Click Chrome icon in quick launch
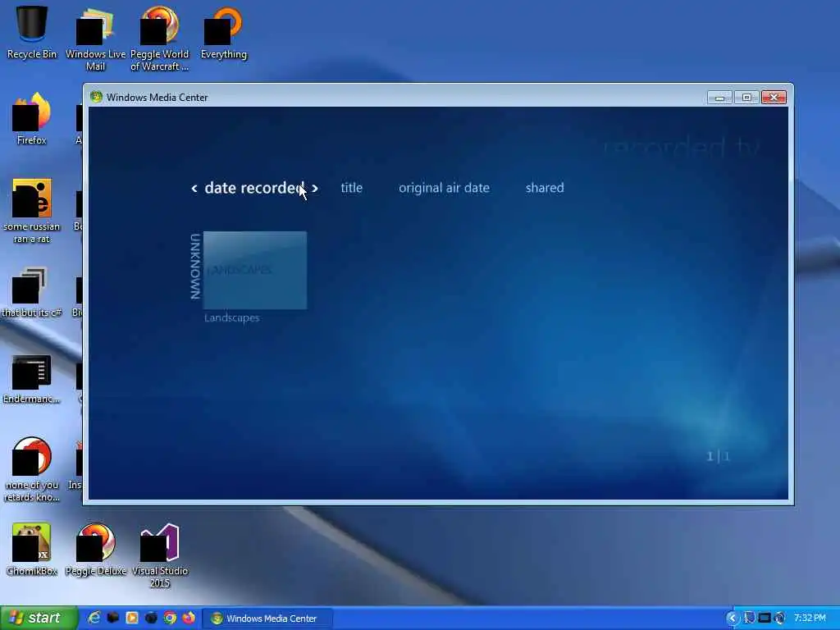The height and width of the screenshot is (630, 840). coord(170,618)
